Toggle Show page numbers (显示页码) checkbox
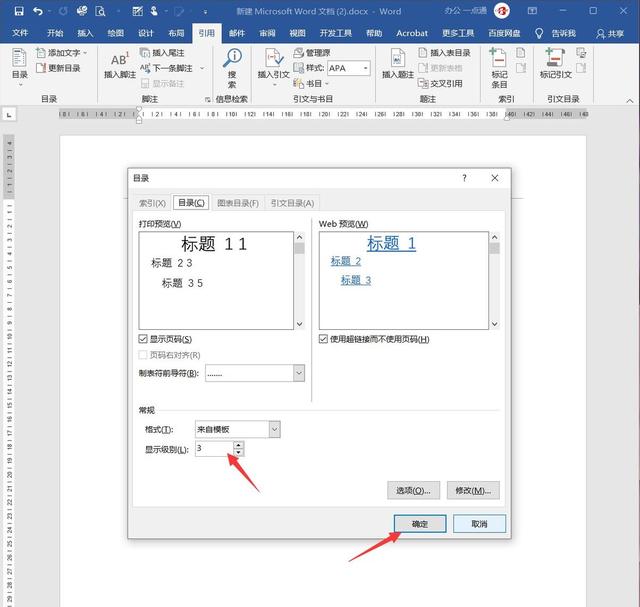 click(x=143, y=339)
